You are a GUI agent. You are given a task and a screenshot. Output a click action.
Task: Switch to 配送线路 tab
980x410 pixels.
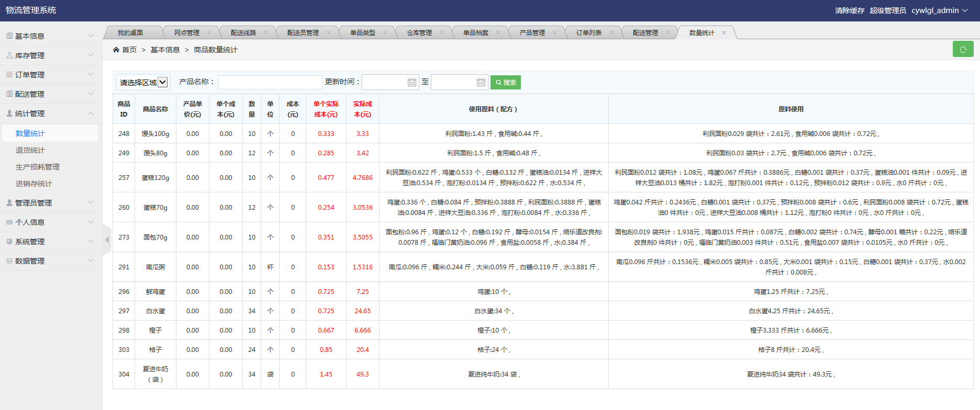[x=243, y=32]
